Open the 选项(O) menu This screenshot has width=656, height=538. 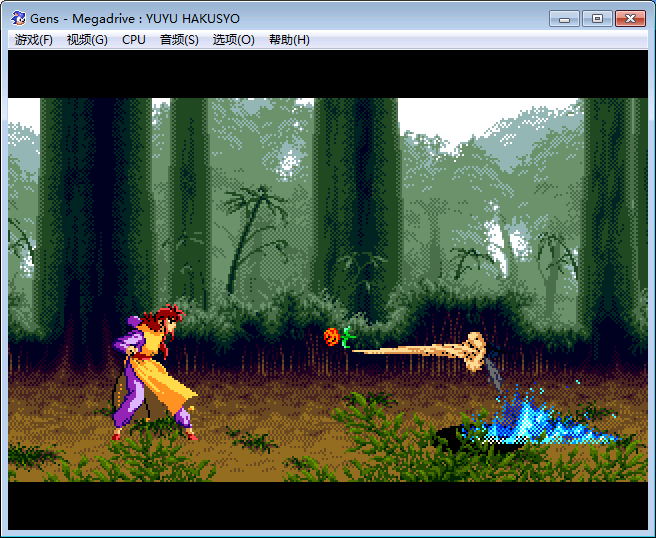point(233,40)
